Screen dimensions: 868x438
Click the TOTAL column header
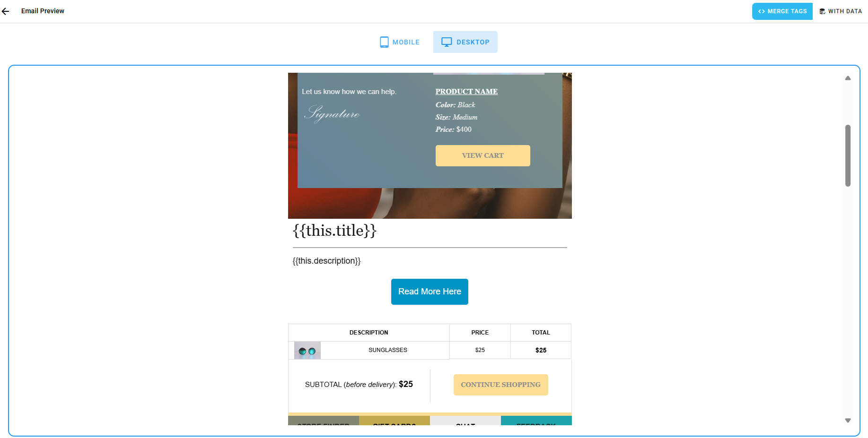coord(541,333)
